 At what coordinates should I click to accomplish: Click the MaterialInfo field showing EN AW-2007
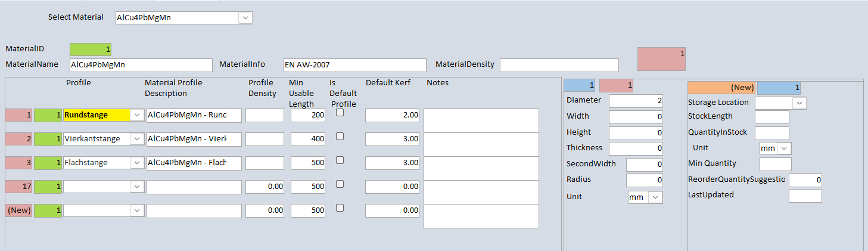(355, 65)
